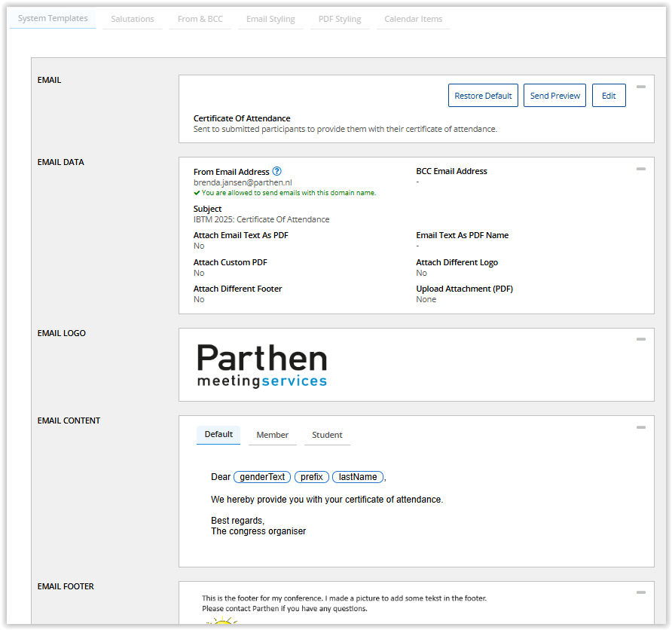This screenshot has width=672, height=630.
Task: Click the Send Preview button
Action: click(554, 96)
